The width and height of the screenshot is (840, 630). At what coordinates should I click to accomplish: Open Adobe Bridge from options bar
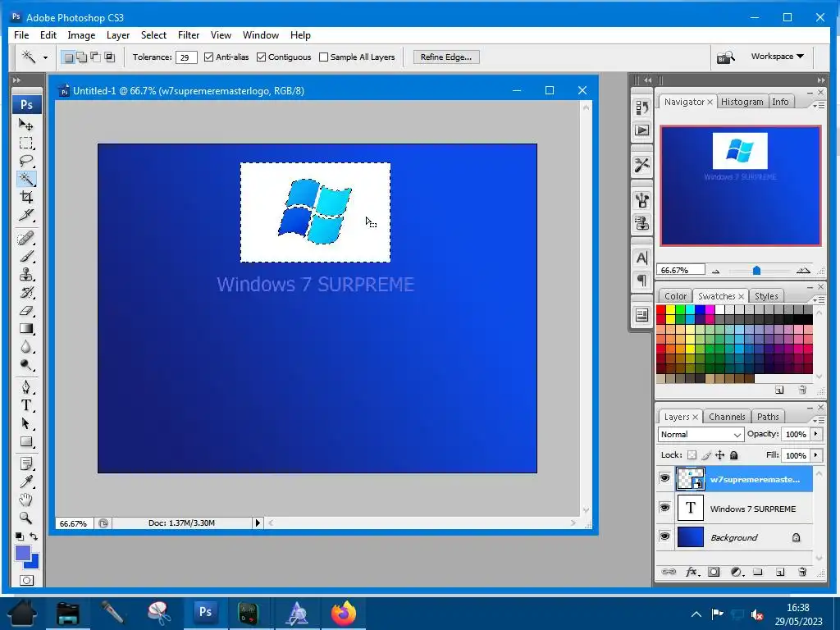726,57
